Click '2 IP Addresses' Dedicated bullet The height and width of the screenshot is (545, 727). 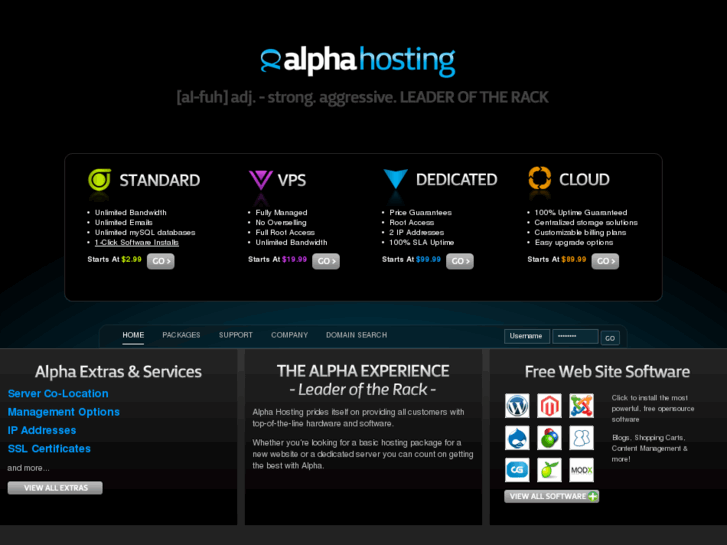click(416, 232)
